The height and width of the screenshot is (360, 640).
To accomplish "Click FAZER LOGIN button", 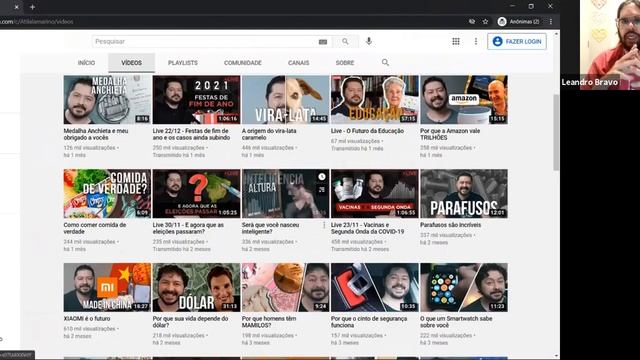I will coord(517,42).
